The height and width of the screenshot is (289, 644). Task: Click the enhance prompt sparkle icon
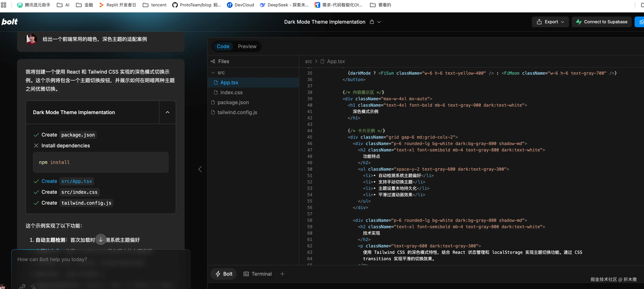coord(33,286)
